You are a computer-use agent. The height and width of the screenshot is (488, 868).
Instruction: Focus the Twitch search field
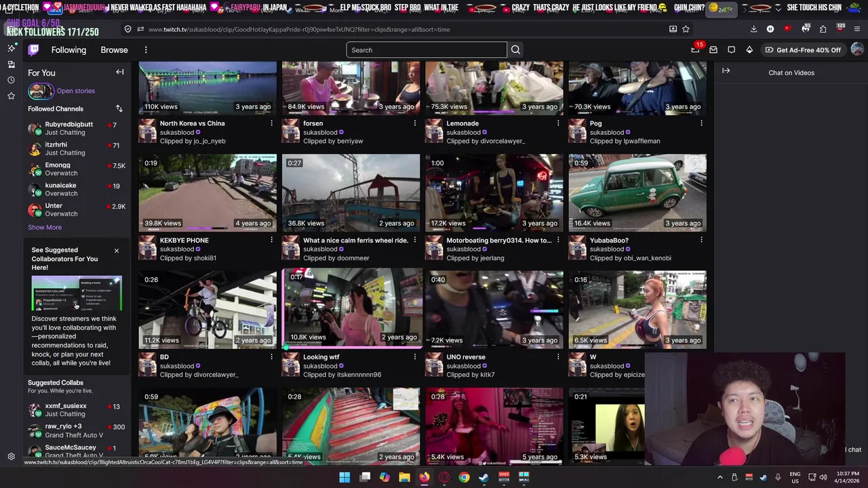427,50
